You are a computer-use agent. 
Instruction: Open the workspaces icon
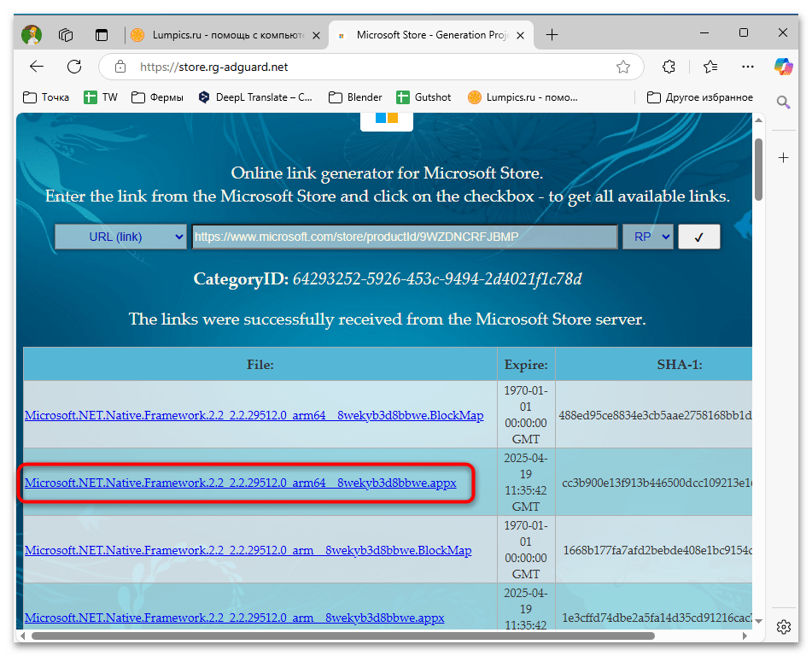(x=66, y=35)
